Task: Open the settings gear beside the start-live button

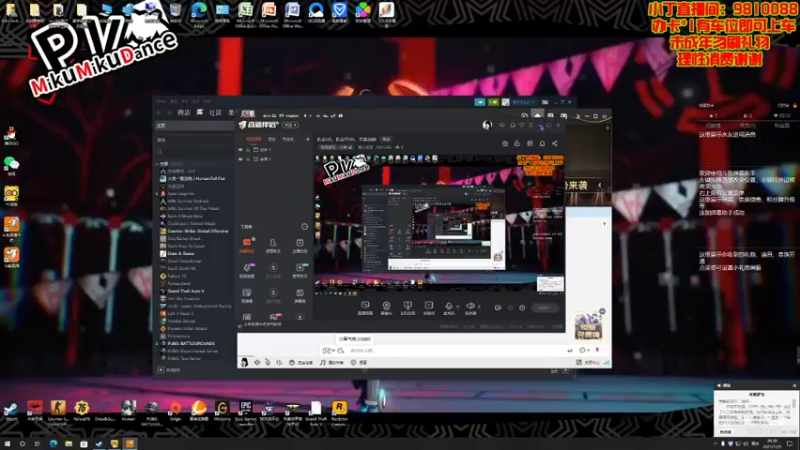Action: click(522, 308)
